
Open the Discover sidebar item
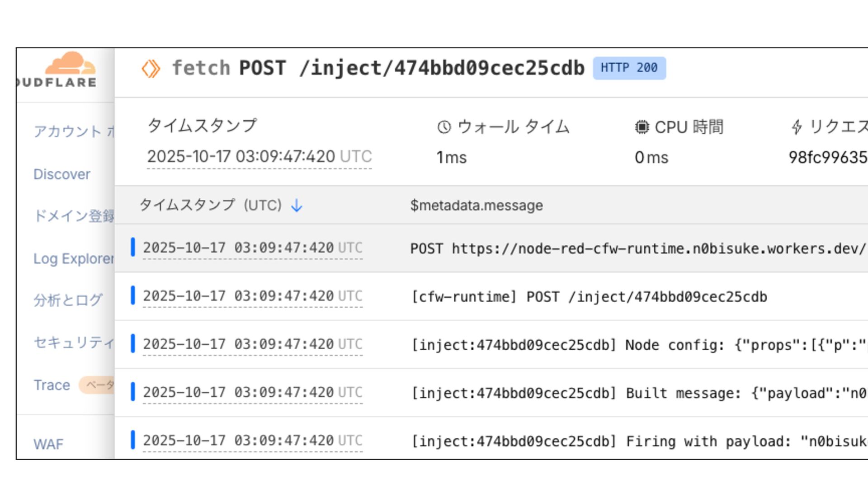click(x=62, y=174)
